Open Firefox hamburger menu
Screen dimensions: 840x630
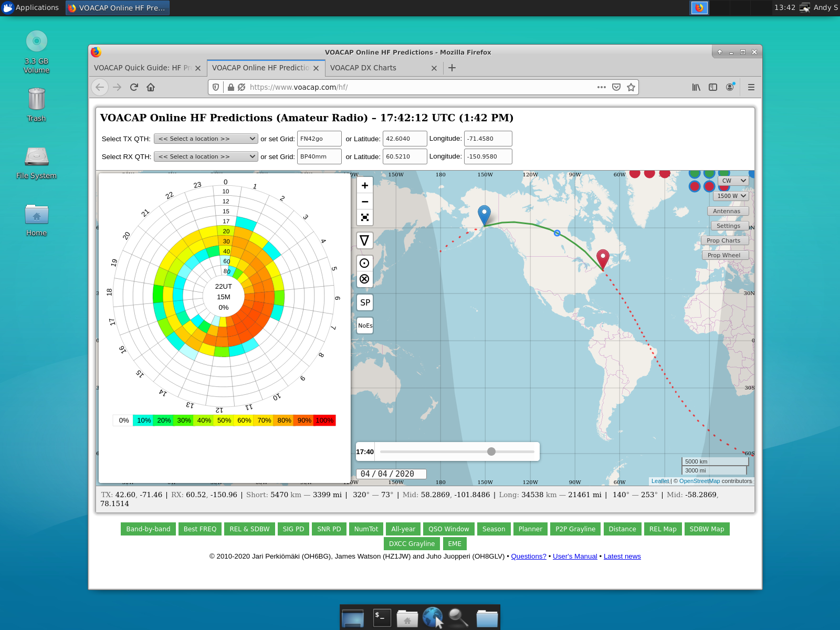click(751, 87)
